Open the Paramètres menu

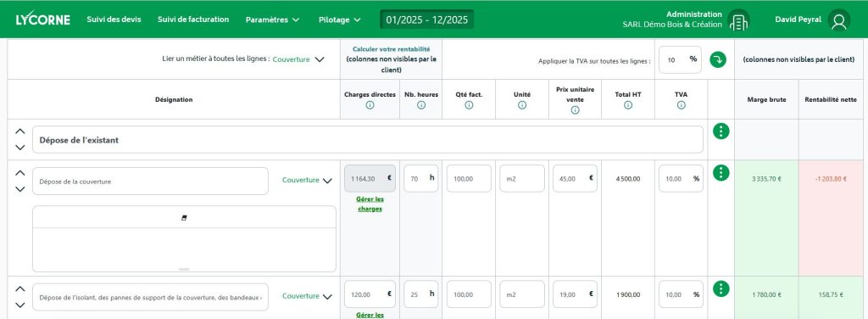(272, 20)
